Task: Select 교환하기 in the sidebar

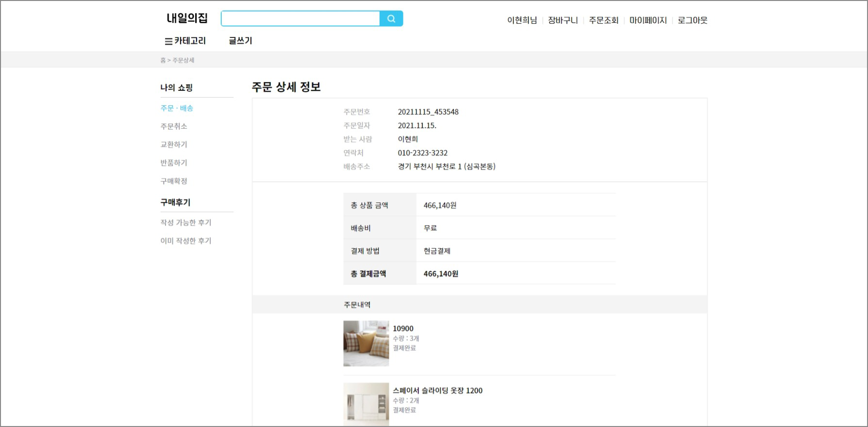Action: 174,145
